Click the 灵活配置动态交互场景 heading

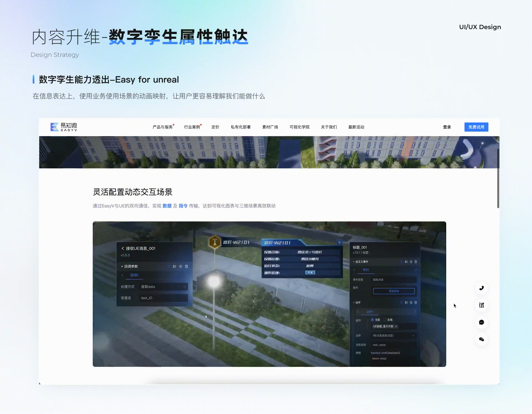pos(133,192)
